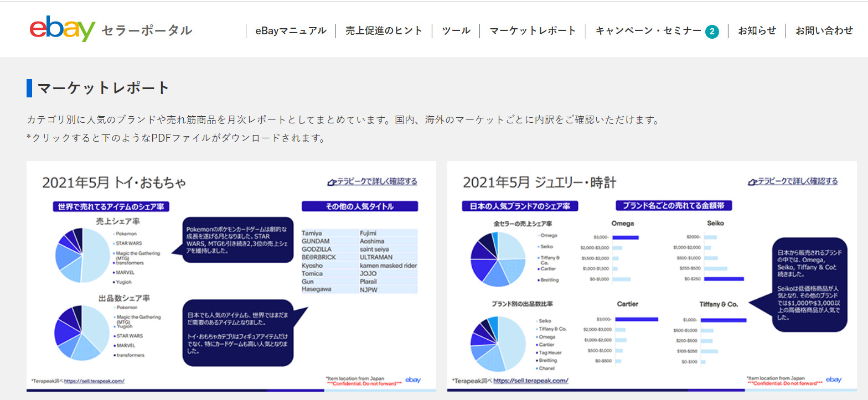Open the 2021年5月 トイ・おもちゃ report thumbnail
The image size is (868, 400).
coord(231,276)
